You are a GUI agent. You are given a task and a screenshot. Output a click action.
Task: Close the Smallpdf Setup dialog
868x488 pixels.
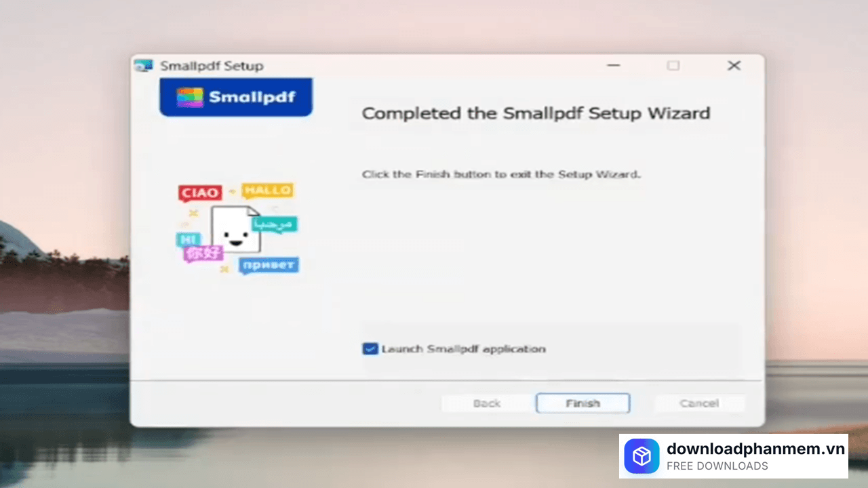(734, 66)
